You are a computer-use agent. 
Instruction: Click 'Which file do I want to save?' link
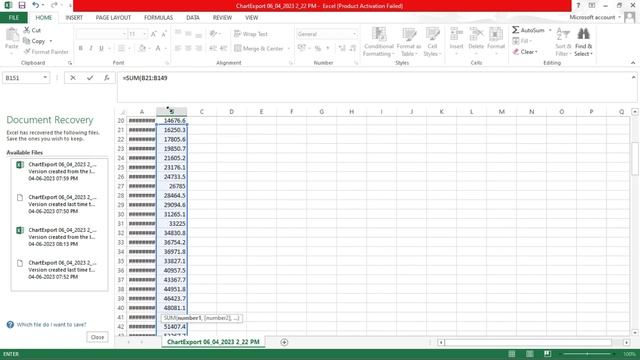click(51, 324)
